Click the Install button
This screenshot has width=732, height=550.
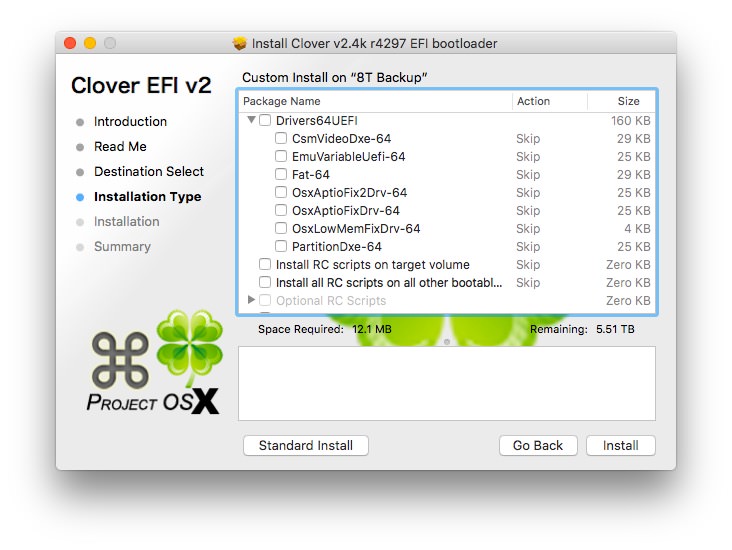[x=620, y=445]
